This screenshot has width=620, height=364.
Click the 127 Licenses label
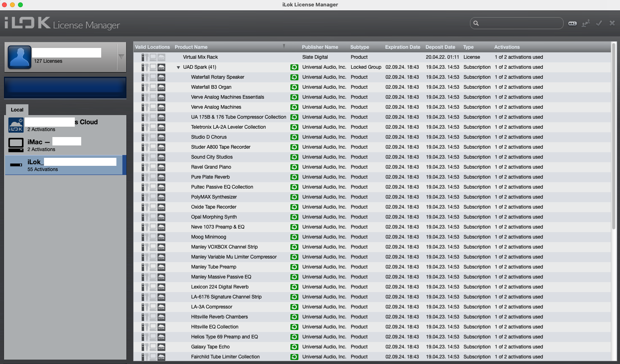(48, 61)
